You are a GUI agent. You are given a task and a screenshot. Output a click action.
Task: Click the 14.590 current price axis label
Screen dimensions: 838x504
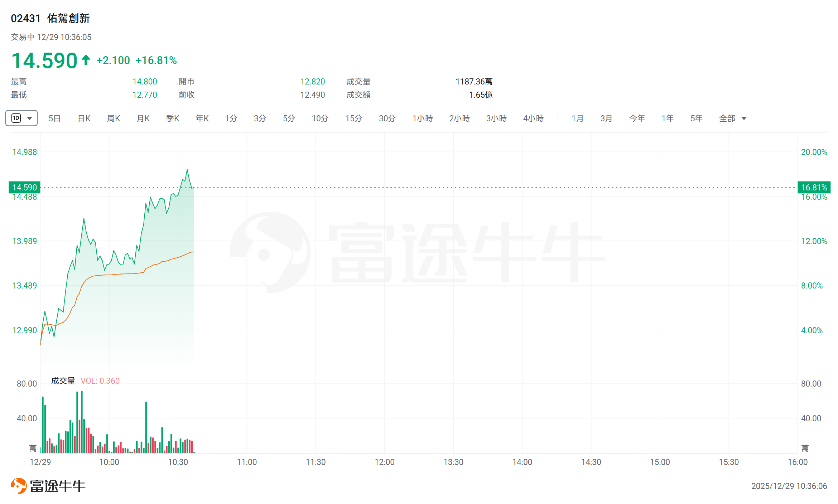(24, 187)
